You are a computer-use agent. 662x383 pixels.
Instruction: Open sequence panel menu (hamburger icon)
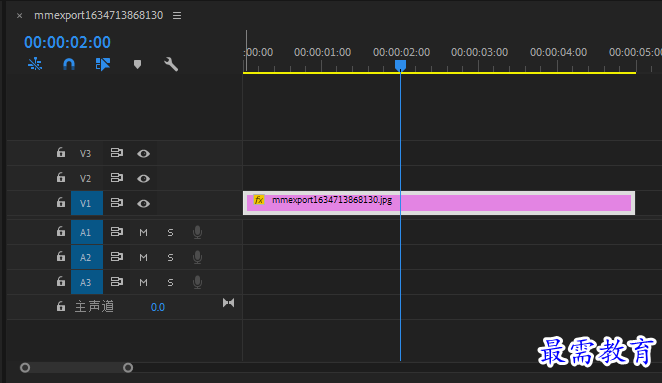tap(177, 15)
